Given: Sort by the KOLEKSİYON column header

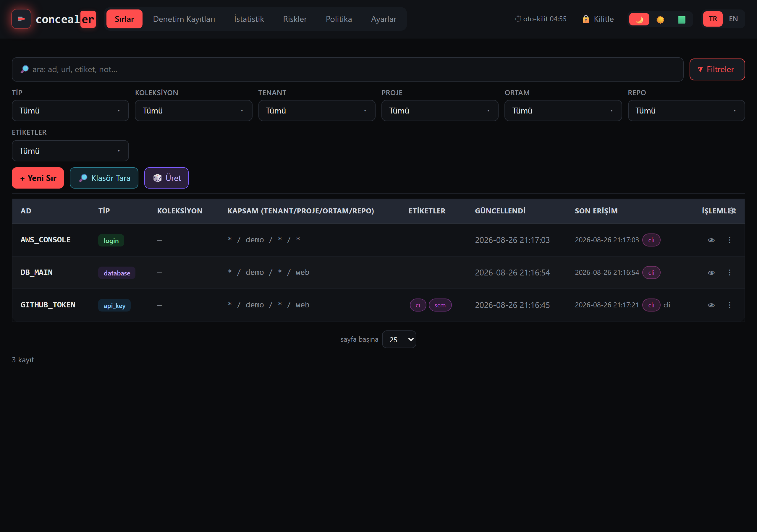Looking at the screenshot, I should (x=180, y=211).
